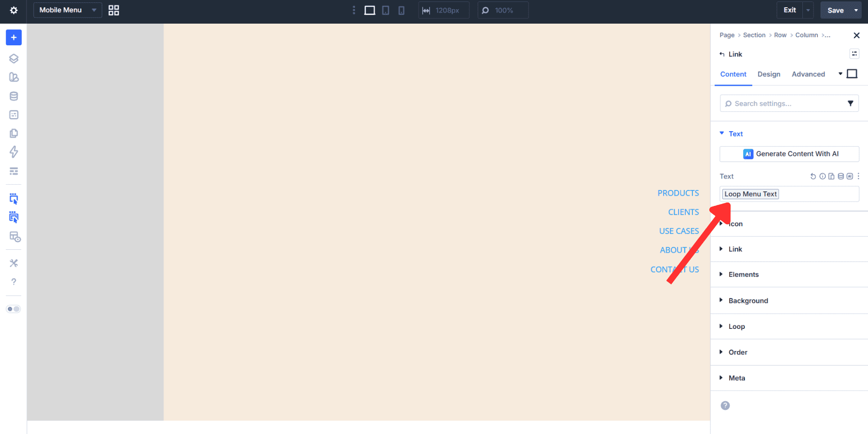This screenshot has height=434, width=868.
Task: Click the lightning actions icon in the sidebar
Action: click(14, 152)
